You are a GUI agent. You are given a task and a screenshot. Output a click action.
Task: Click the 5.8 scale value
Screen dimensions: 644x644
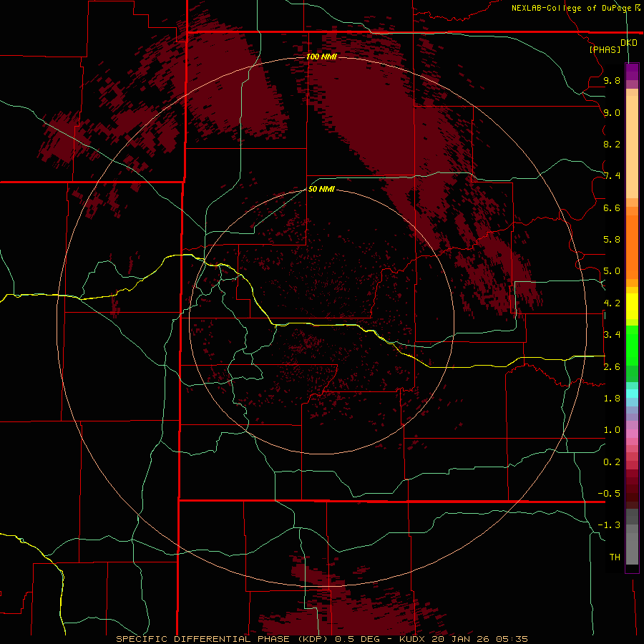(x=612, y=240)
